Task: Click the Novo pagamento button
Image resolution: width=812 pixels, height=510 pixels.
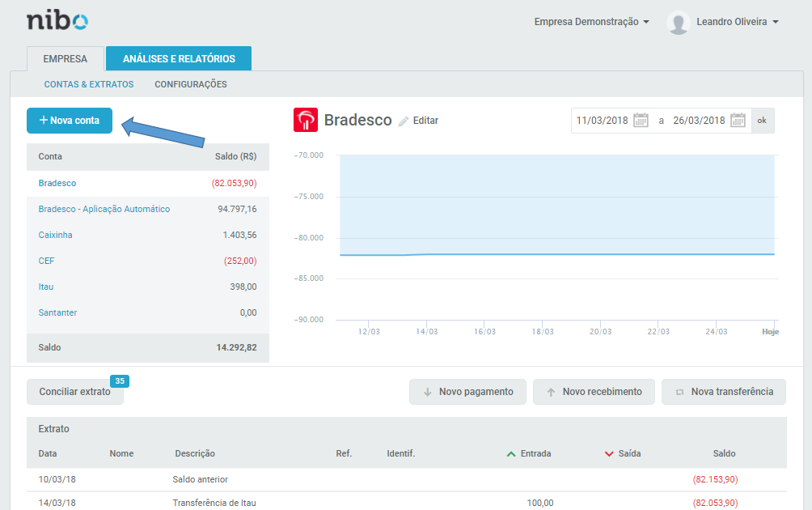Action: tap(467, 392)
